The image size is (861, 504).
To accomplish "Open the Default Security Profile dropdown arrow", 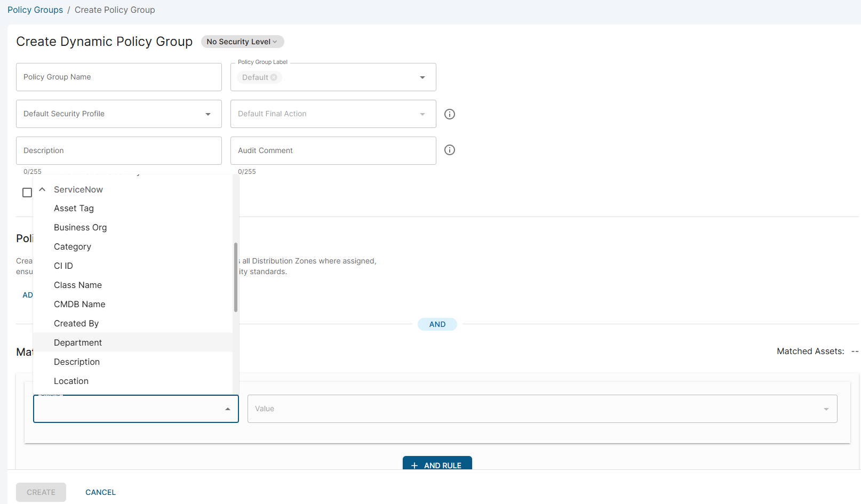I will click(x=208, y=114).
